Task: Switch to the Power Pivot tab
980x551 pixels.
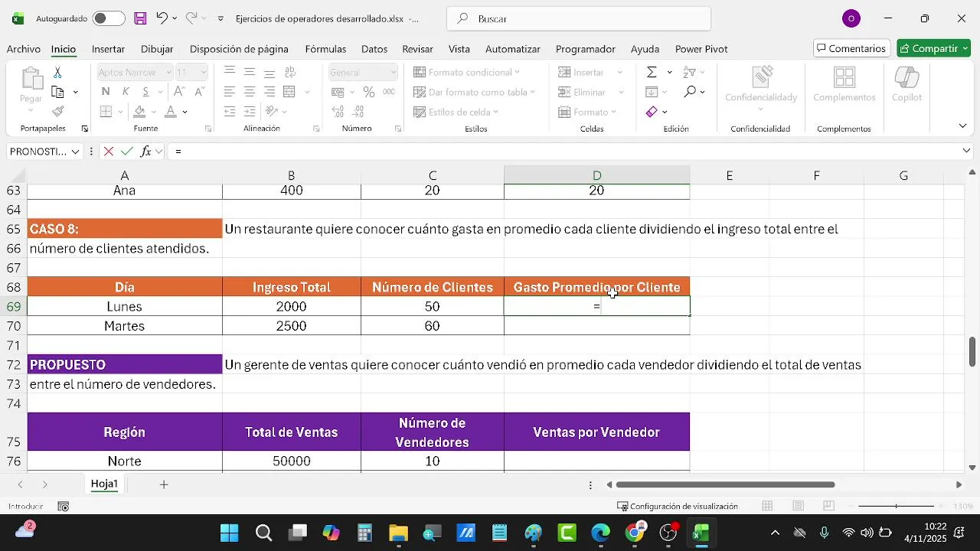Action: [x=701, y=49]
